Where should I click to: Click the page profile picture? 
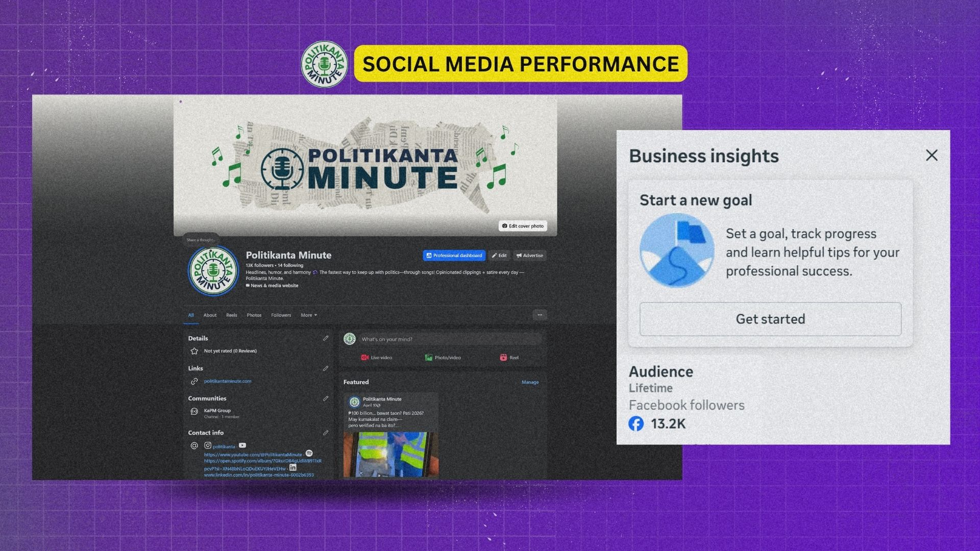pos(213,271)
